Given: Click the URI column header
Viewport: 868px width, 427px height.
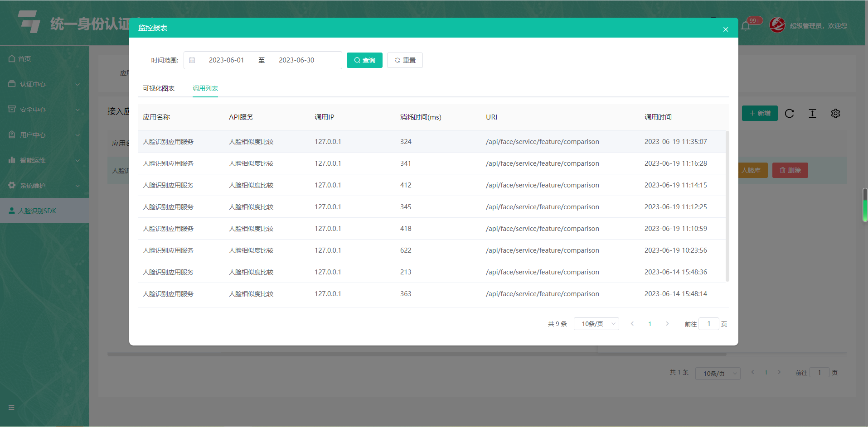Looking at the screenshot, I should pos(492,117).
